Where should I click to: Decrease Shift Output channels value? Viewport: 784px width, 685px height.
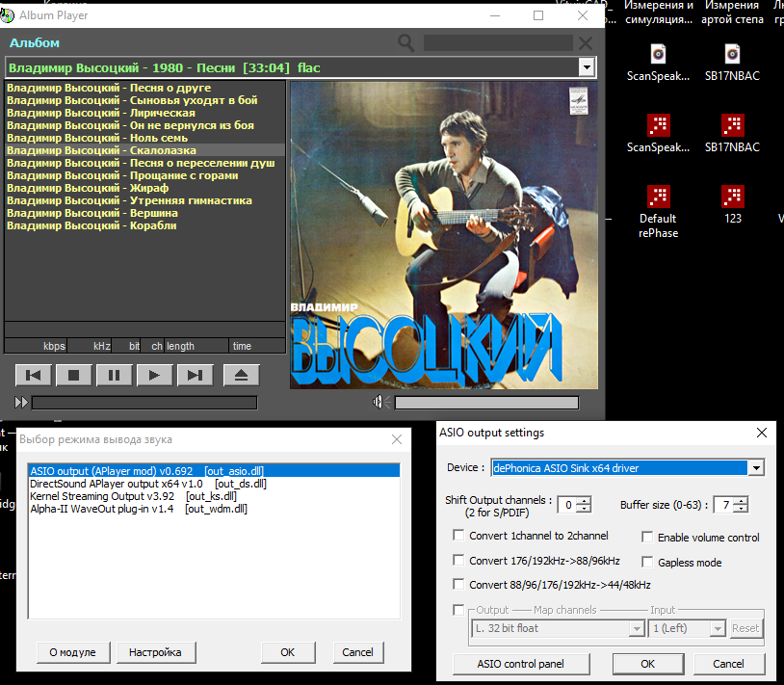[x=584, y=509]
